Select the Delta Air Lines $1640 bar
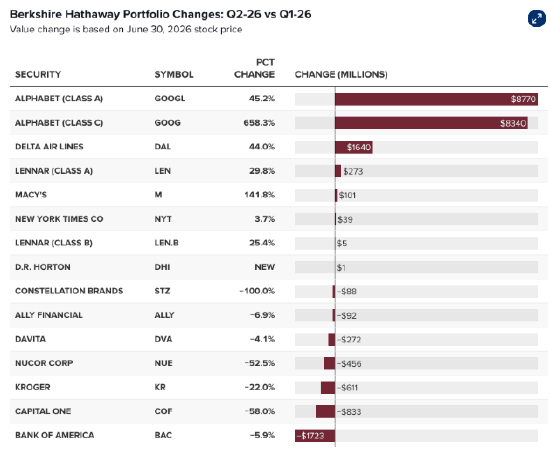The height and width of the screenshot is (455, 550). tap(354, 147)
